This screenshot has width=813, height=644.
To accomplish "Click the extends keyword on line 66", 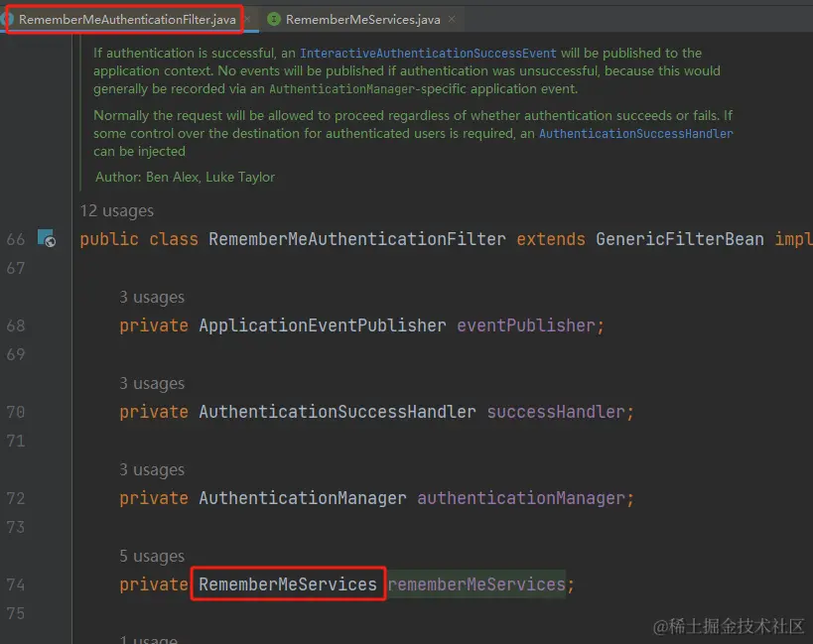I will [x=551, y=239].
